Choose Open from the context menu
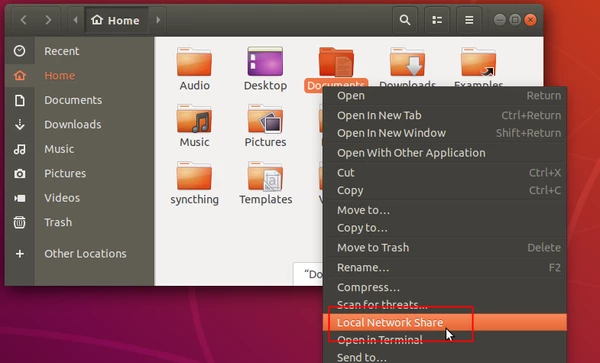 click(x=445, y=96)
